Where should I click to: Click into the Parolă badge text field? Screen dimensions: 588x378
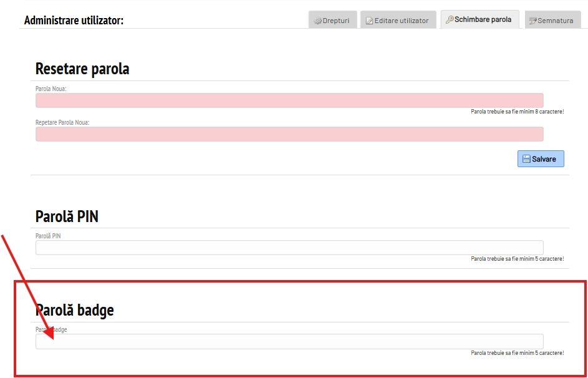(289, 341)
